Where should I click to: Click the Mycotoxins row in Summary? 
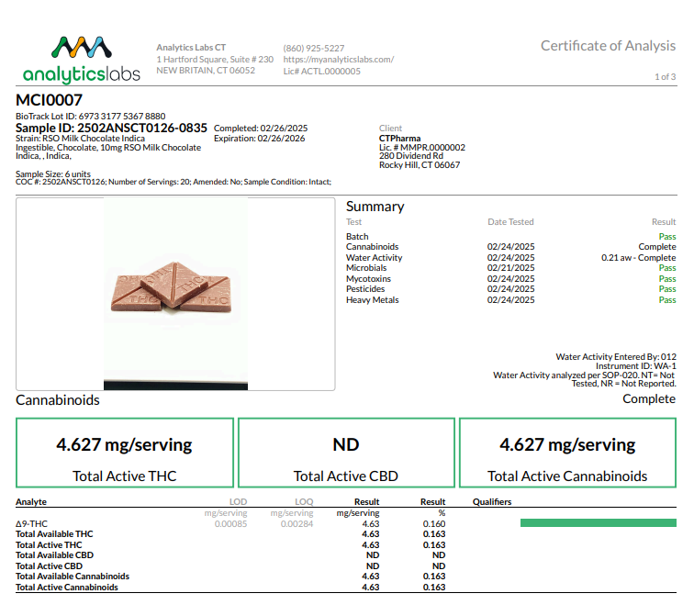coord(368,279)
